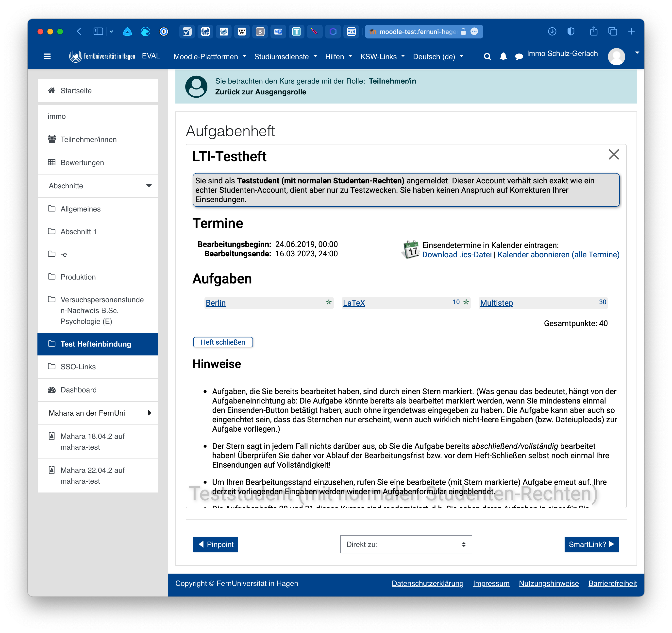
Task: Open the Berlin task
Action: [x=216, y=303]
